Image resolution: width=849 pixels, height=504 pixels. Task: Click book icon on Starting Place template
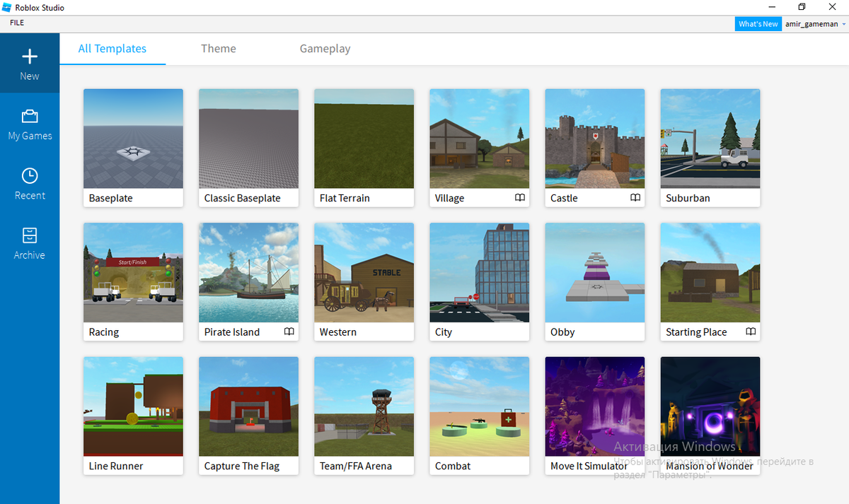751,332
